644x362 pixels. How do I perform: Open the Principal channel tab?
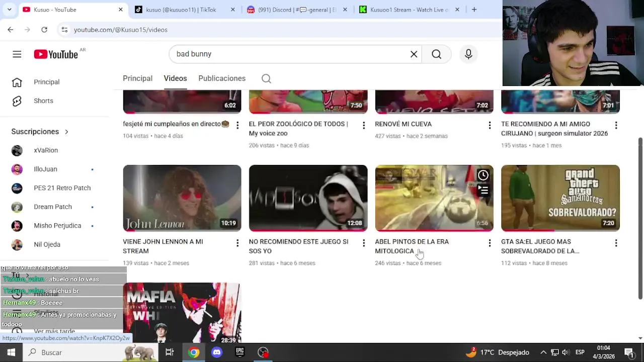click(137, 78)
